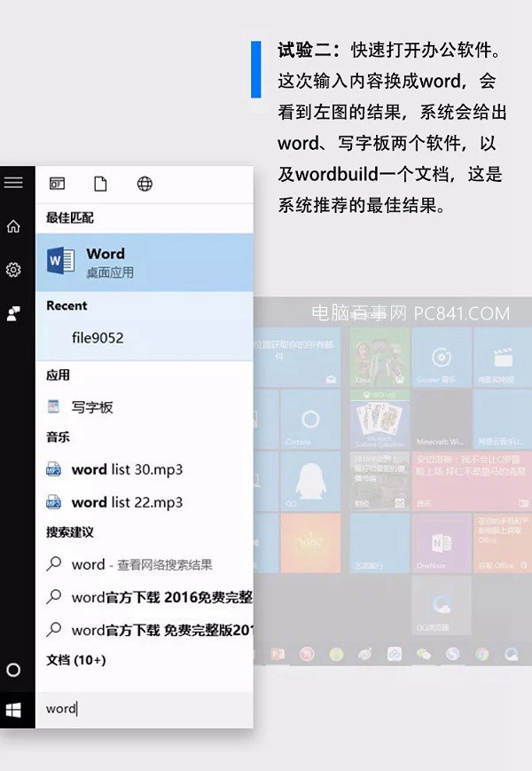This screenshot has width=532, height=771.
Task: Play word list 30.mp3 result
Action: pyautogui.click(x=127, y=469)
